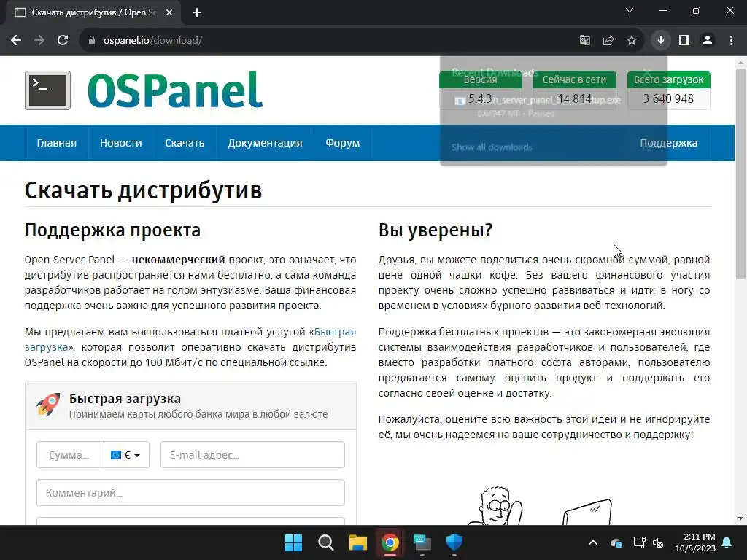
Task: Click the Сейчас в сети counter
Action: (574, 90)
